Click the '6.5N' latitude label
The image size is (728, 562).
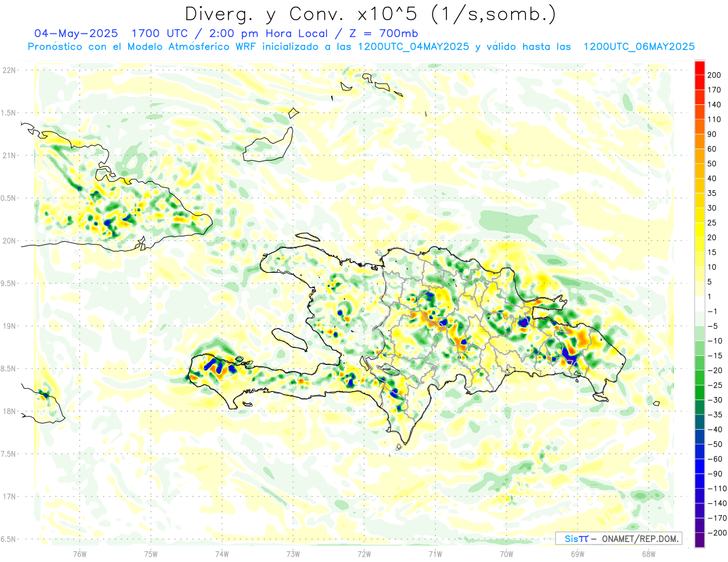coord(9,539)
